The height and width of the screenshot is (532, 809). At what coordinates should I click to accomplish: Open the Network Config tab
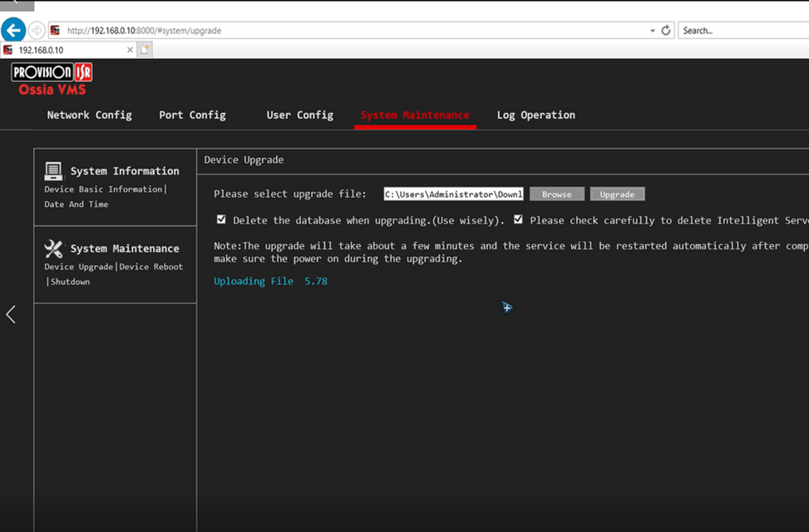pyautogui.click(x=89, y=115)
